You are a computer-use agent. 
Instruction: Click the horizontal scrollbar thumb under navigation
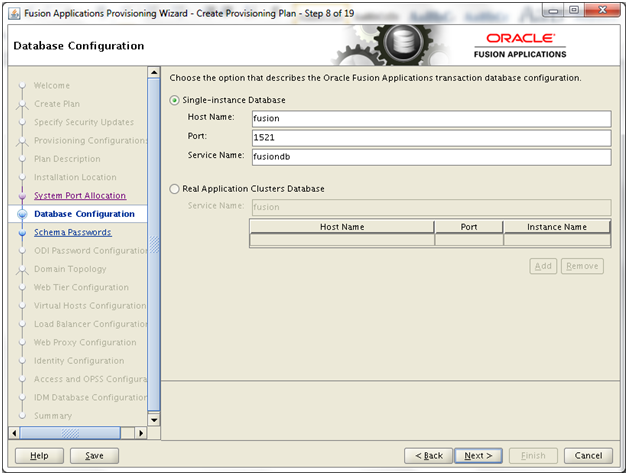pyautogui.click(x=70, y=433)
